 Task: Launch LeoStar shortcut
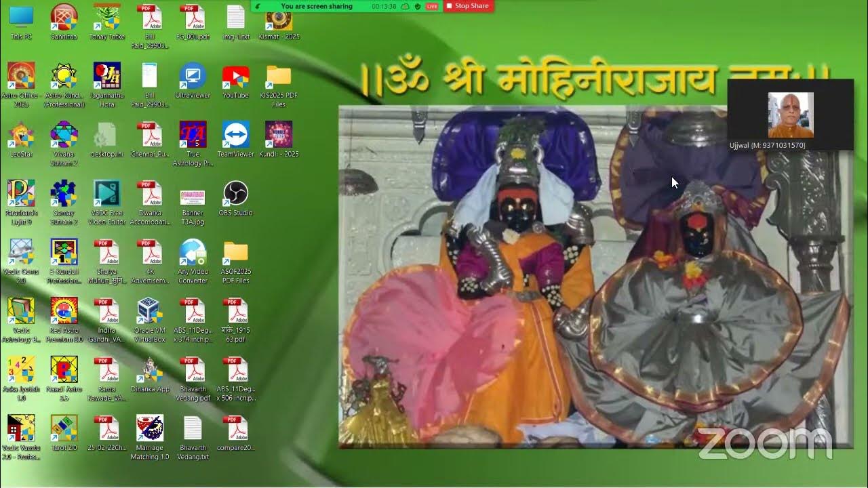click(x=21, y=140)
